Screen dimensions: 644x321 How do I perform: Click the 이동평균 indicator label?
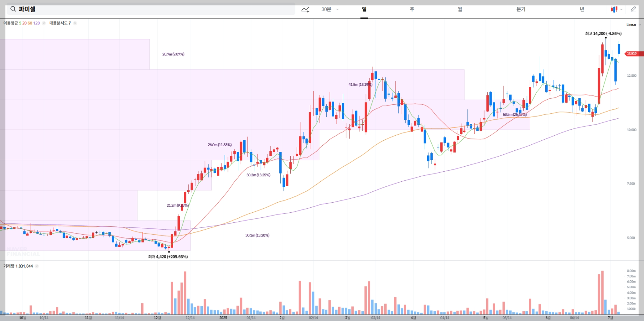pos(10,23)
